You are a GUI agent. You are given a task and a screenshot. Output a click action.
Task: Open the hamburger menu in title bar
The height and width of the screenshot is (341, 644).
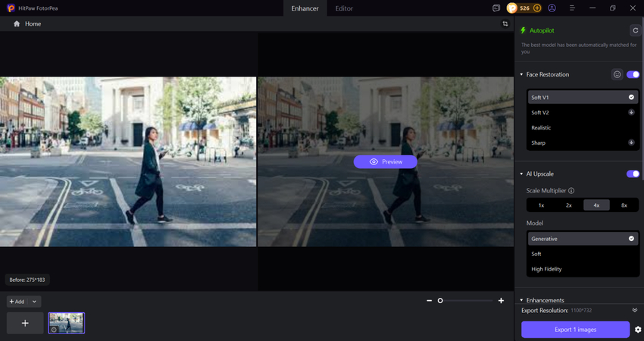pyautogui.click(x=572, y=8)
